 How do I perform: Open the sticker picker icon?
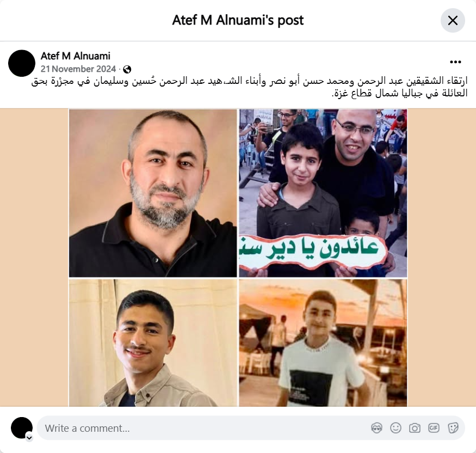(453, 428)
